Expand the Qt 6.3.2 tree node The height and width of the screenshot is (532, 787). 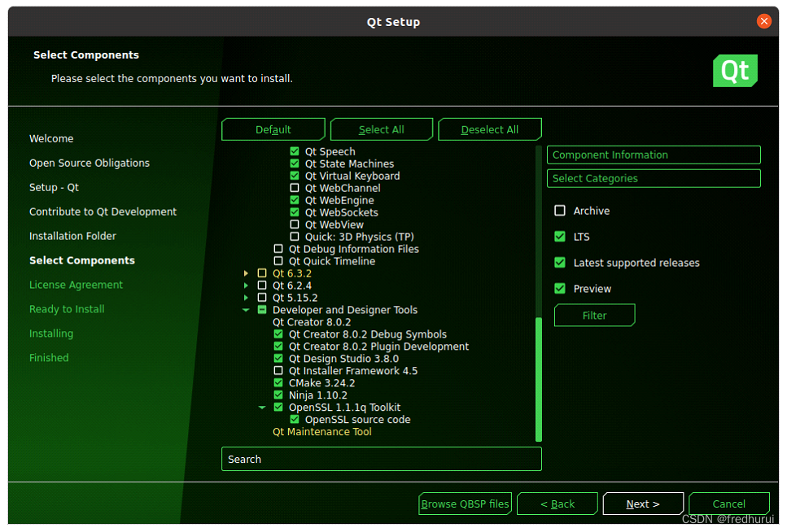[246, 273]
